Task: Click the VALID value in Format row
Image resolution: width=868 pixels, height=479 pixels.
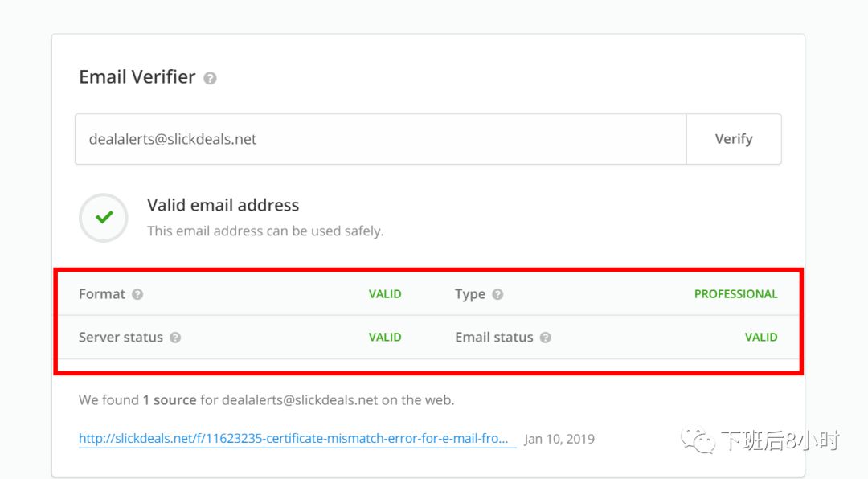Action: (385, 294)
